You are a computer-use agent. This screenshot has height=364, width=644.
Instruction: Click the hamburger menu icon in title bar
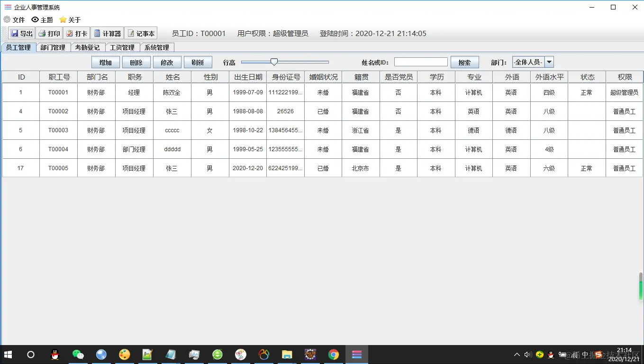7,7
